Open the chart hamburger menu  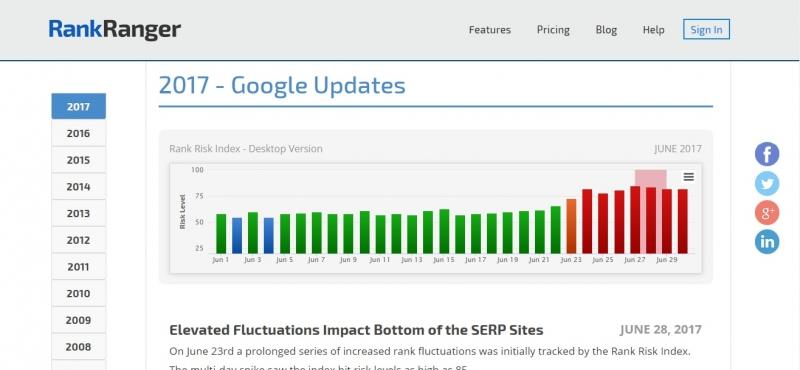[688, 177]
